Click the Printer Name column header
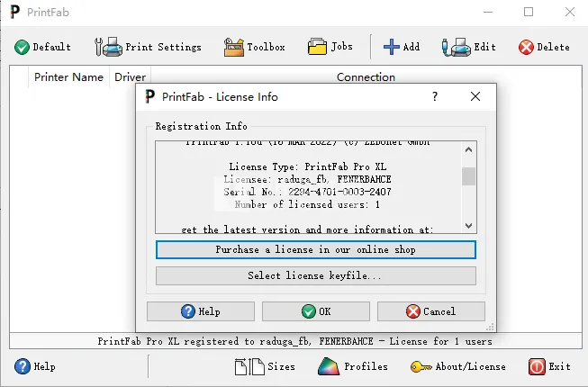Image resolution: width=588 pixels, height=387 pixels. tap(68, 76)
